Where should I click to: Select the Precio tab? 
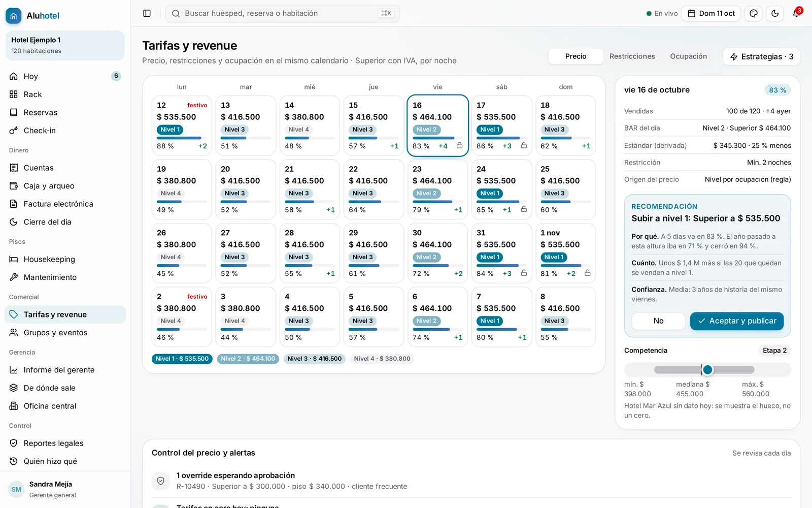click(576, 56)
